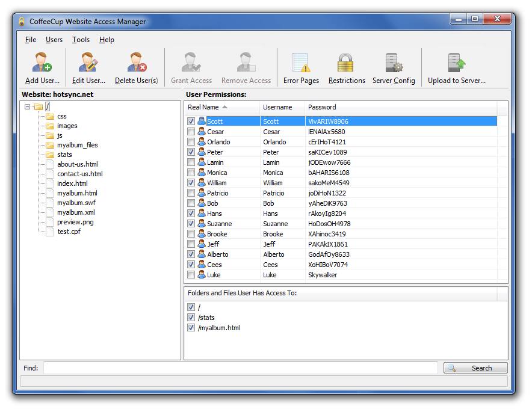Image resolution: width=532 pixels, height=412 pixels.
Task: Click Upload to Server icon
Action: pos(456,63)
